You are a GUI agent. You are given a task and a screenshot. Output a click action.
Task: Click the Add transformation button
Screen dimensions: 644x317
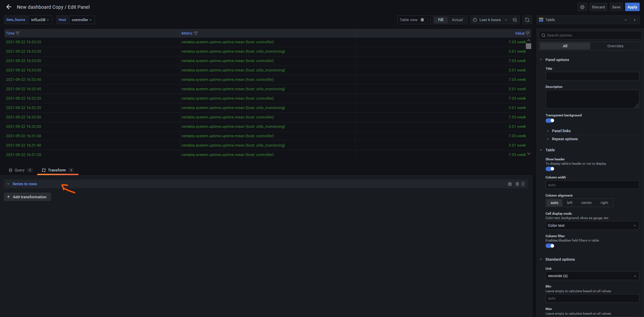pyautogui.click(x=28, y=197)
